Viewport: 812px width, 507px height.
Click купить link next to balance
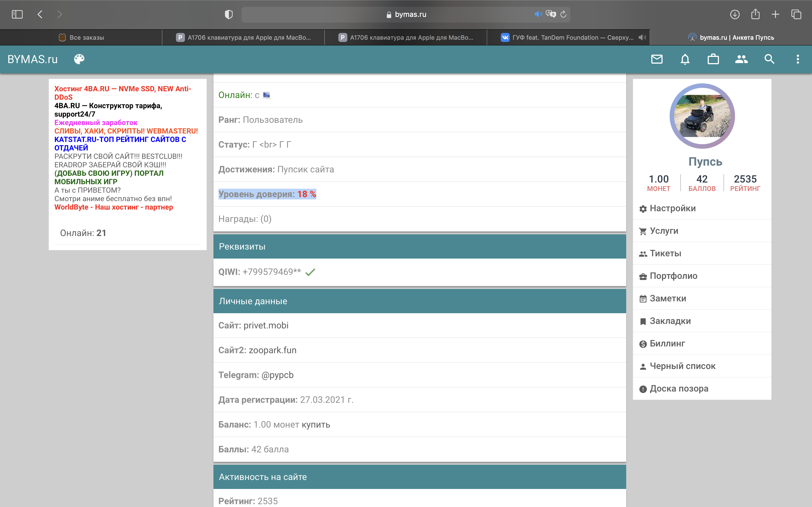pyautogui.click(x=316, y=424)
